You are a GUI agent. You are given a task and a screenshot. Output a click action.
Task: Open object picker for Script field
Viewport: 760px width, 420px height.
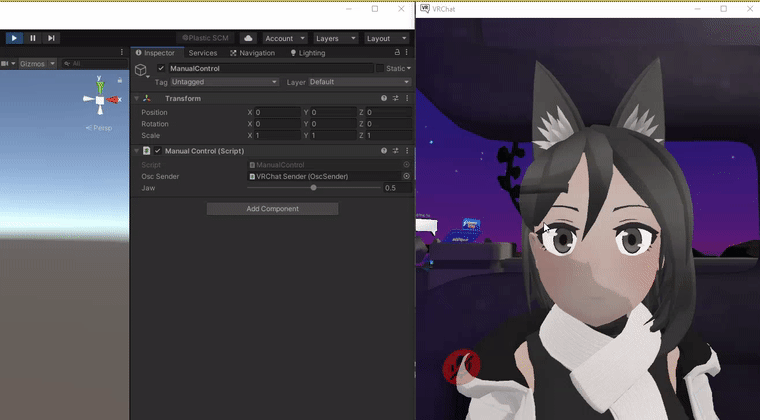click(407, 165)
